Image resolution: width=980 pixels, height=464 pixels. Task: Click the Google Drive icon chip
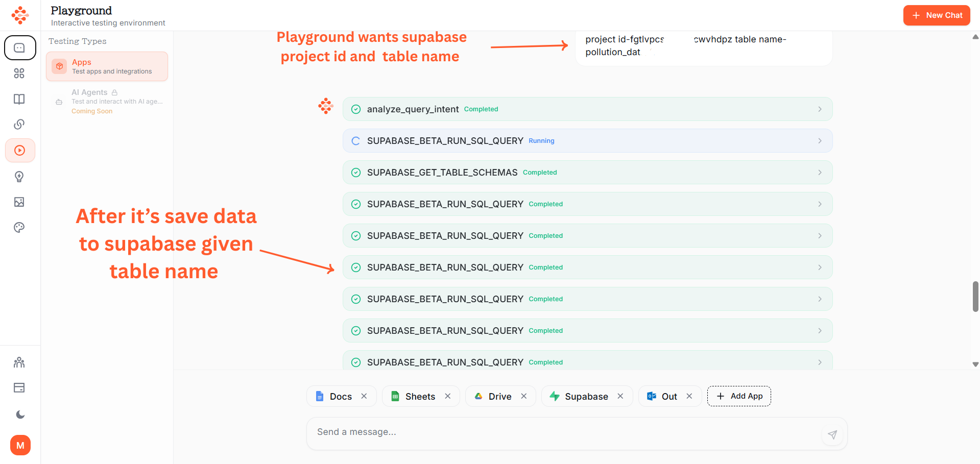[x=479, y=396]
